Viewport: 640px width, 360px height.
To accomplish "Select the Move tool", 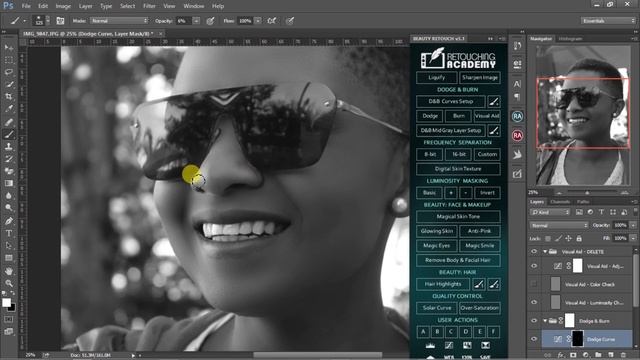I will pyautogui.click(x=9, y=48).
